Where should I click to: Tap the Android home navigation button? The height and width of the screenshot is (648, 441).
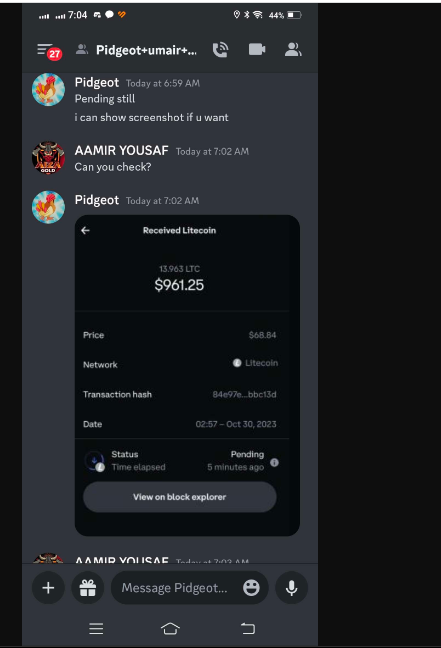[x=170, y=629]
